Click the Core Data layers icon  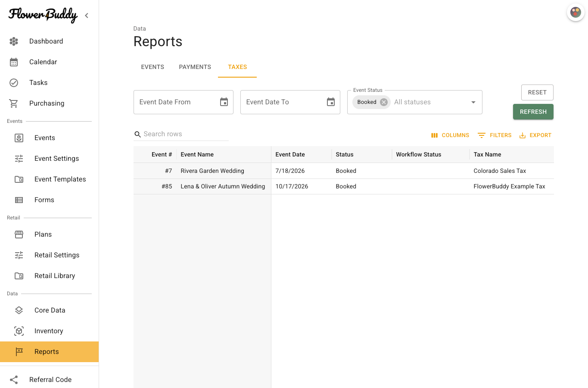point(19,310)
